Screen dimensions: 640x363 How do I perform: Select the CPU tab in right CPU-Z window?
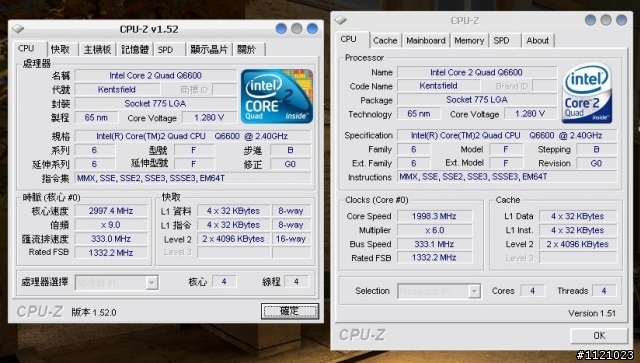click(349, 39)
